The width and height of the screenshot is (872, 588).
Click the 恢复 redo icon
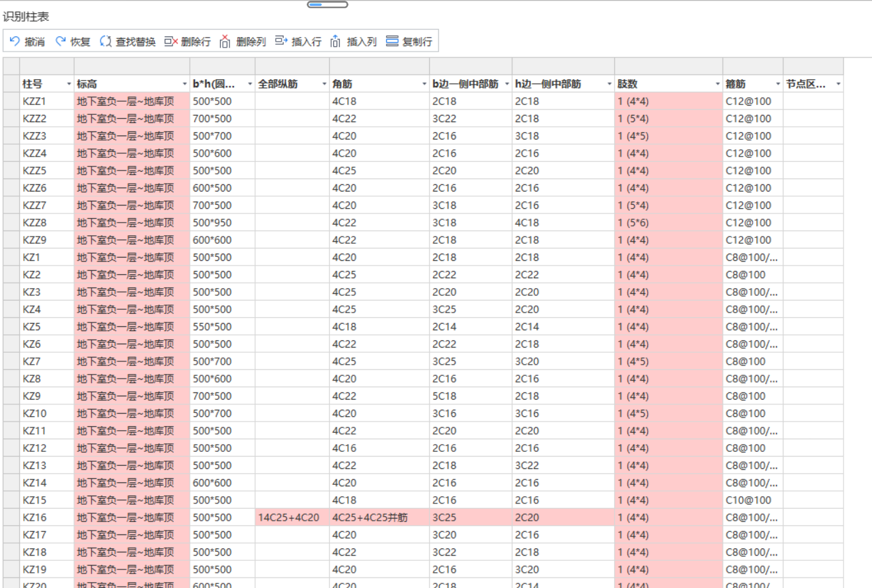(x=60, y=42)
